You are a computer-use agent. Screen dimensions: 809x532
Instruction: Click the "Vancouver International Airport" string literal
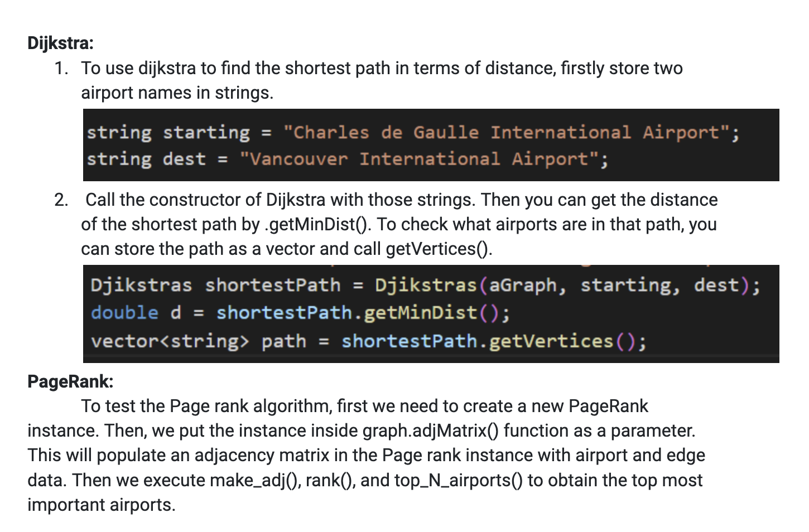click(x=420, y=159)
